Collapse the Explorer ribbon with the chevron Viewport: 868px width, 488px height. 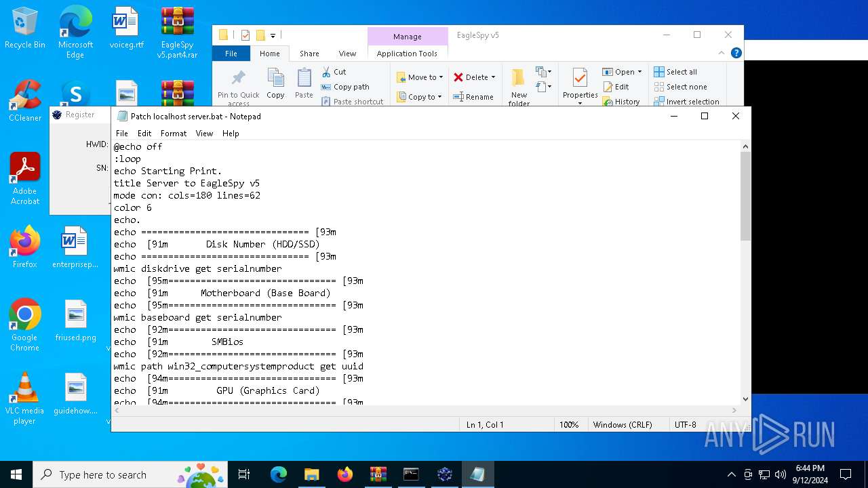(722, 53)
